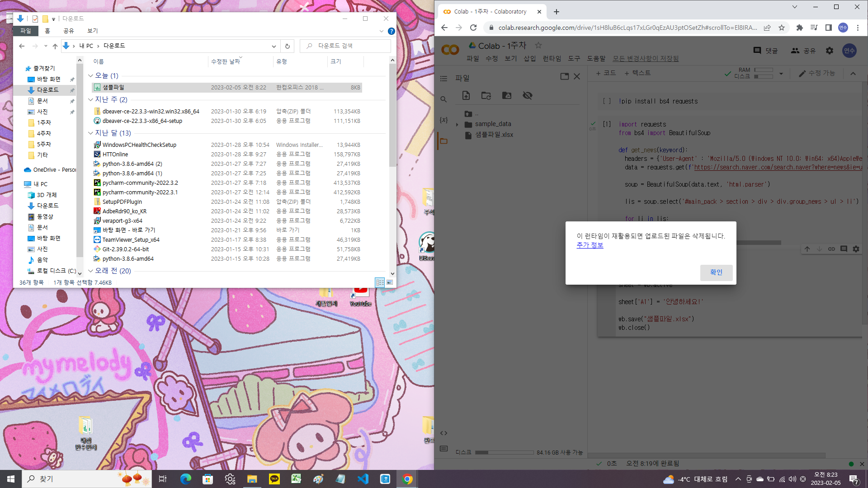
Task: Add a code cell with + 코드
Action: [606, 73]
